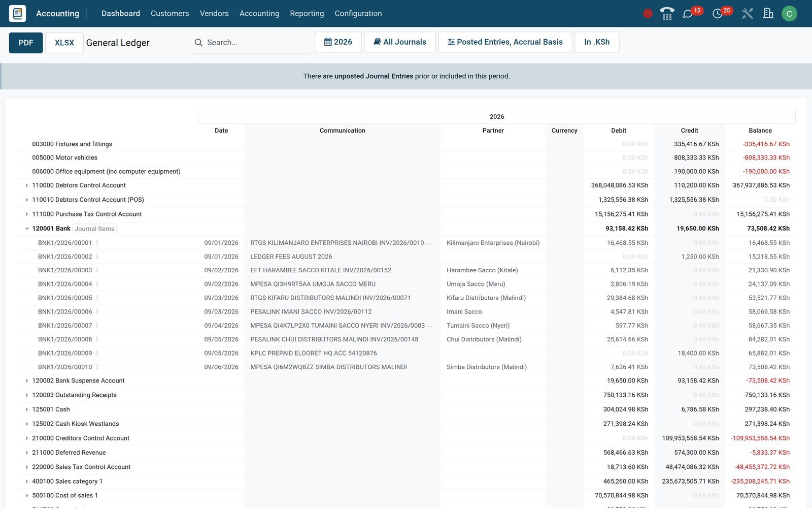
Task: Export the ledger as XLSX
Action: click(64, 43)
